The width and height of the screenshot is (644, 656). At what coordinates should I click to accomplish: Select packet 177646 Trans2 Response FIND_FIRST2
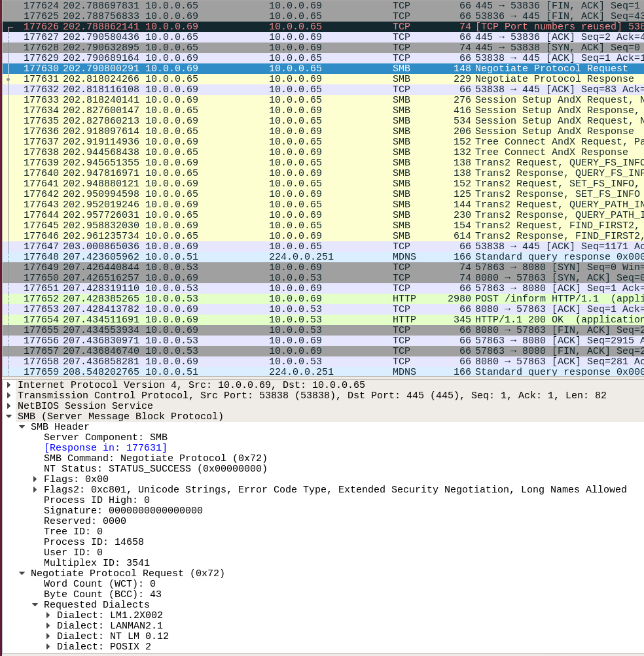tap(323, 235)
